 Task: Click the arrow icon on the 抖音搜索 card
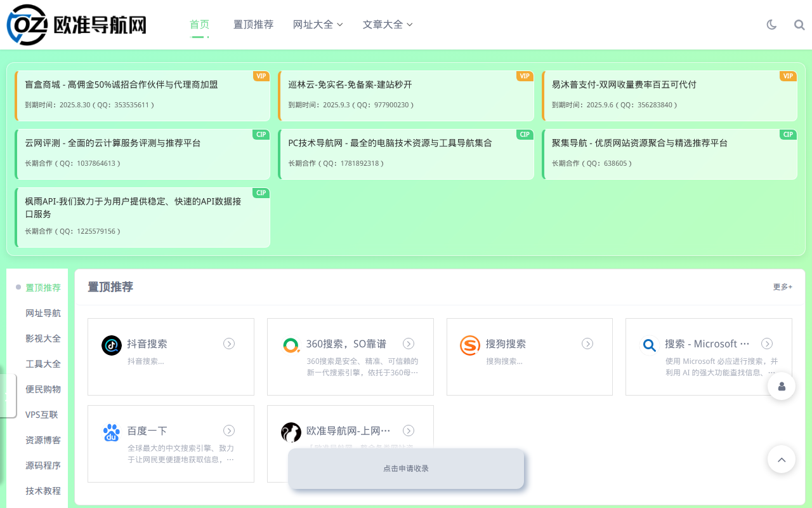coord(229,344)
